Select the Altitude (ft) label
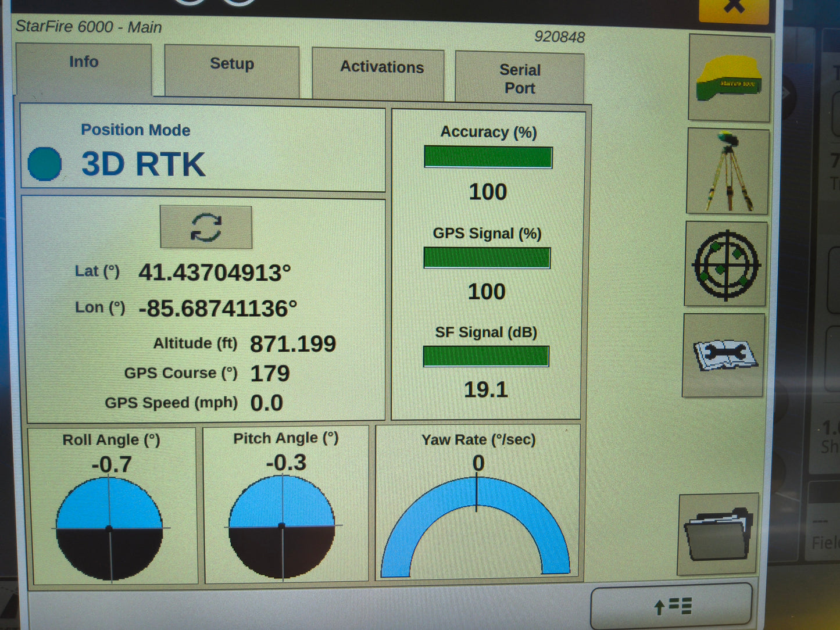 195,343
